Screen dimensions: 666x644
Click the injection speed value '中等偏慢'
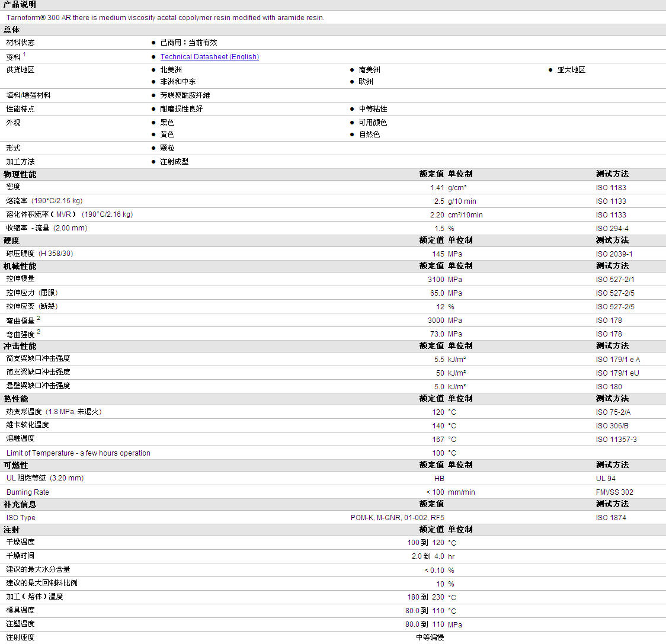click(x=430, y=637)
